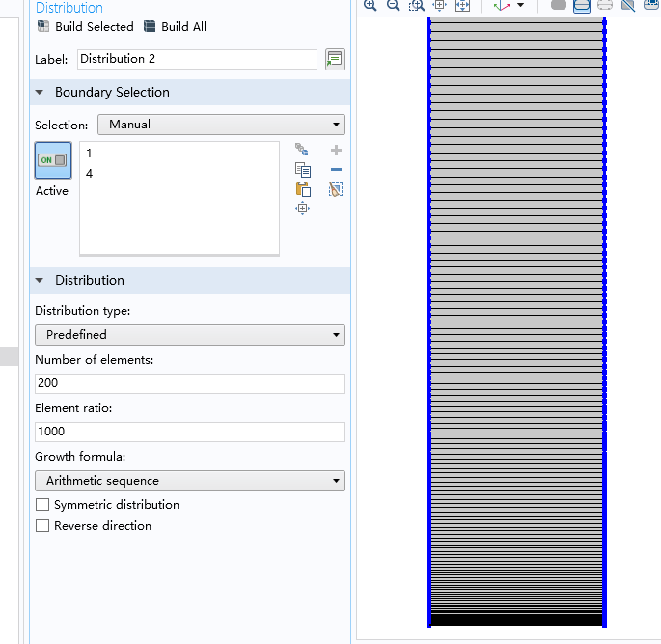
Task: Click Build All to mesh everything
Action: pos(175,27)
